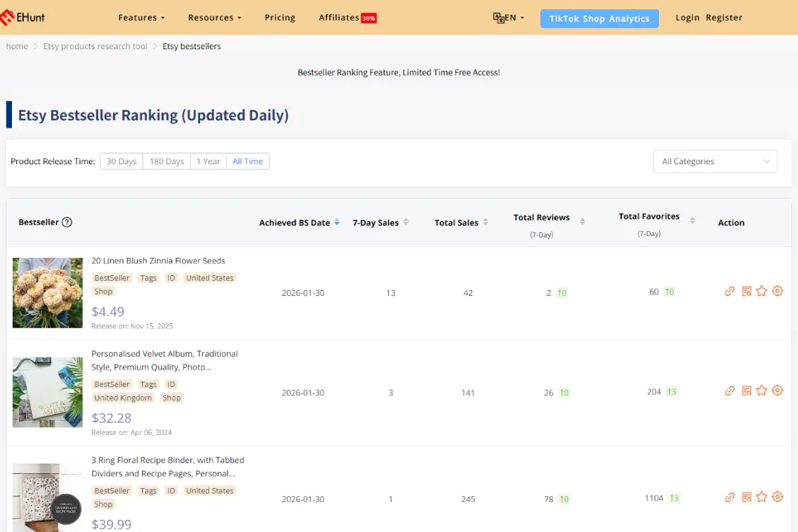
Task: Open the All Categories dropdown
Action: [x=715, y=161]
